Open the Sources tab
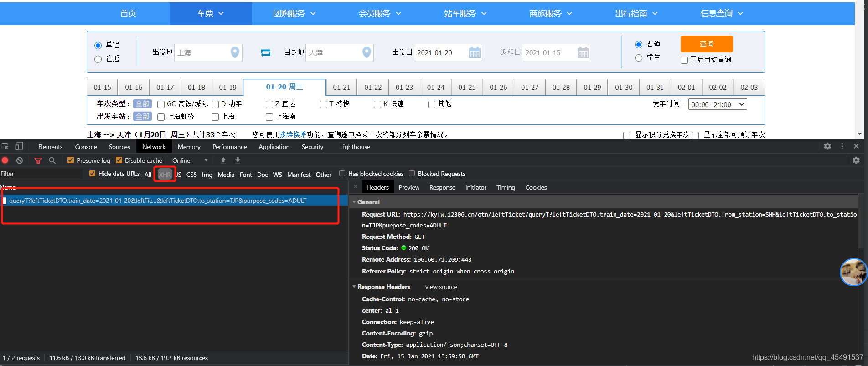 tap(119, 147)
